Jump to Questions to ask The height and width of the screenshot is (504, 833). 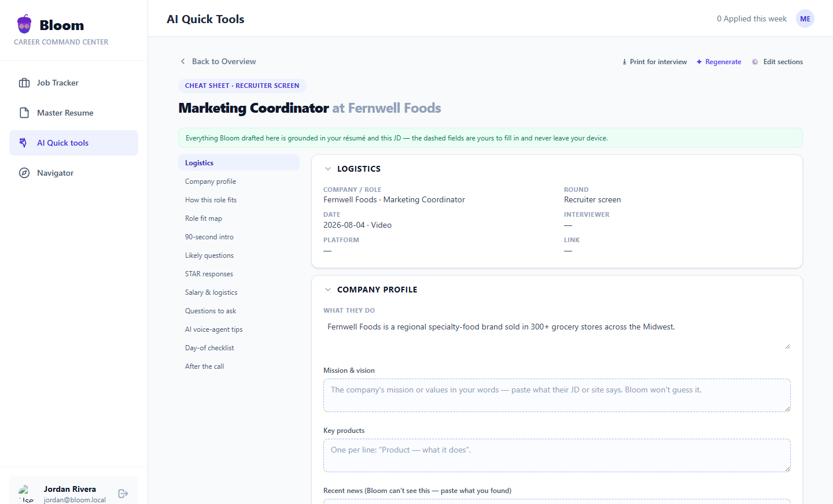(239, 310)
